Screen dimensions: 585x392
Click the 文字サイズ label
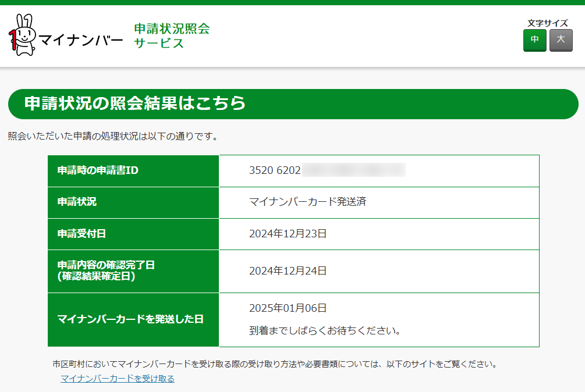[548, 23]
